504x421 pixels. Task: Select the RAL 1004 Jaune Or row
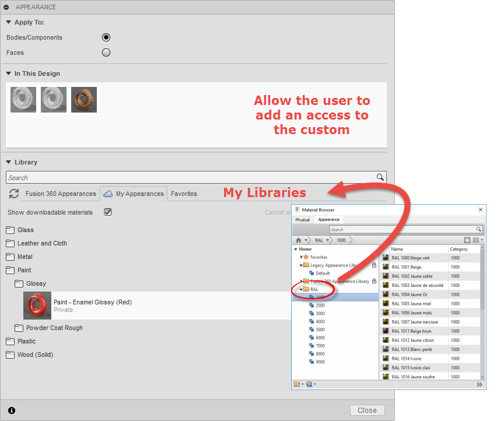430,294
